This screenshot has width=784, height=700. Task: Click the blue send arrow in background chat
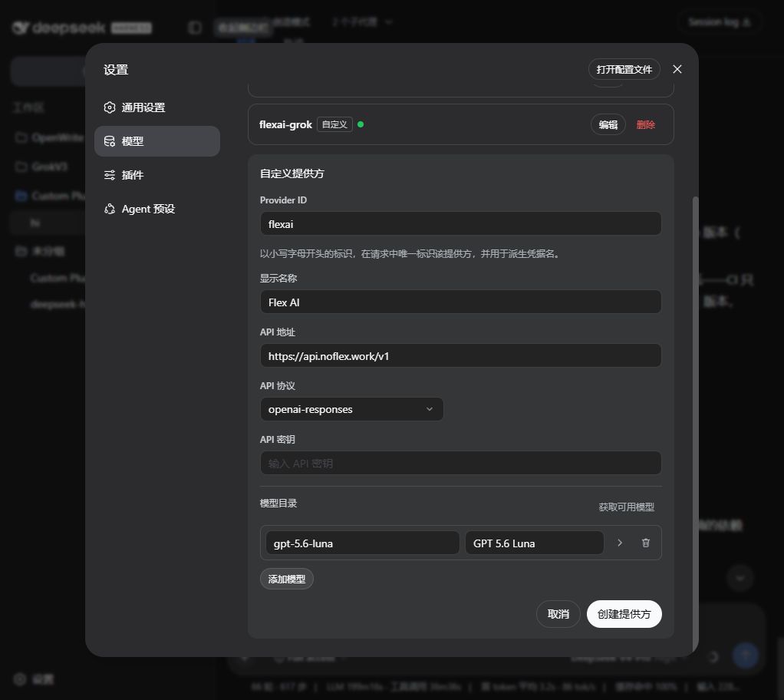(745, 655)
